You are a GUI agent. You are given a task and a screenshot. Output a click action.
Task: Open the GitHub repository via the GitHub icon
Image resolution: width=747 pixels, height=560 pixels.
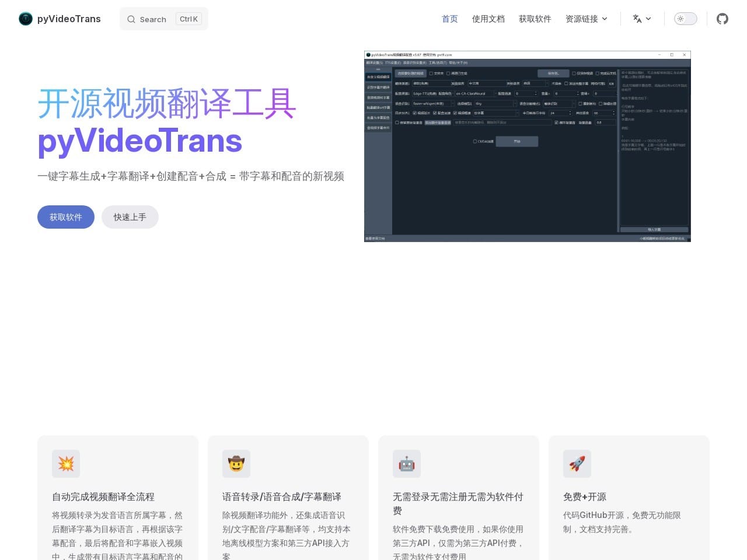coord(722,19)
